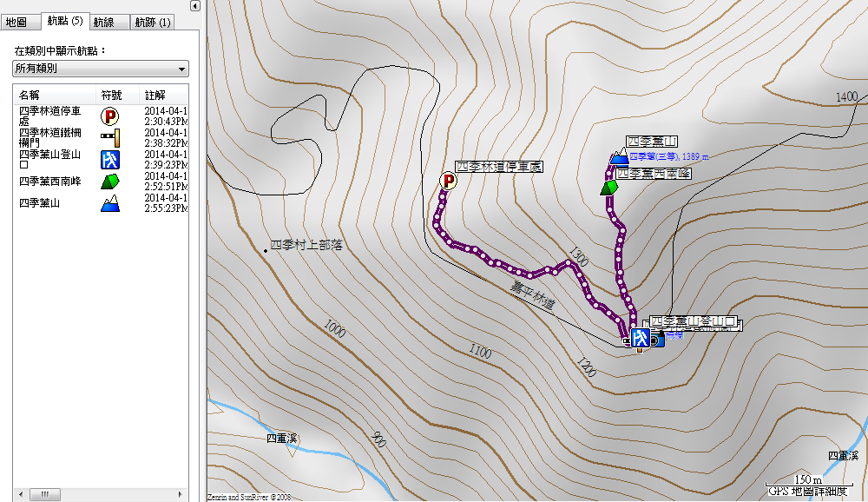Screen dimensions: 868x502
Task: Click the 符號 column header
Action: [x=111, y=95]
